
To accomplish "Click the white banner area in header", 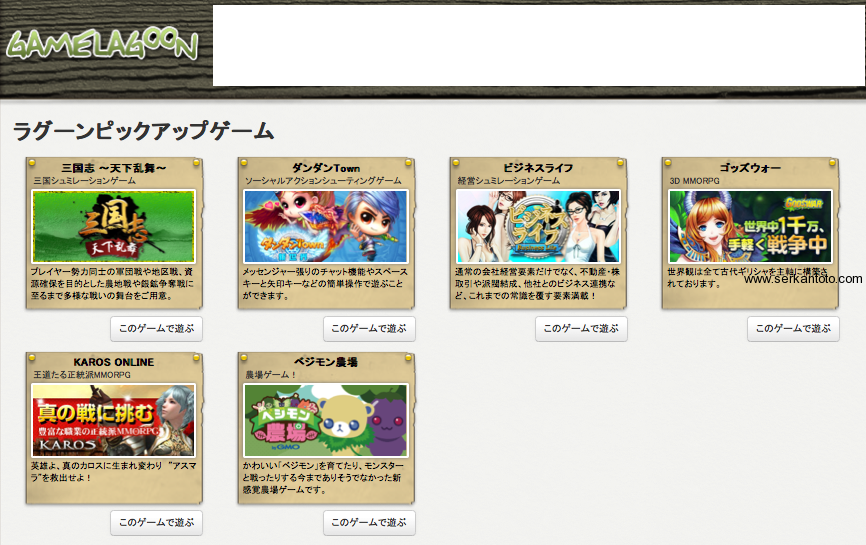I will pyautogui.click(x=538, y=46).
